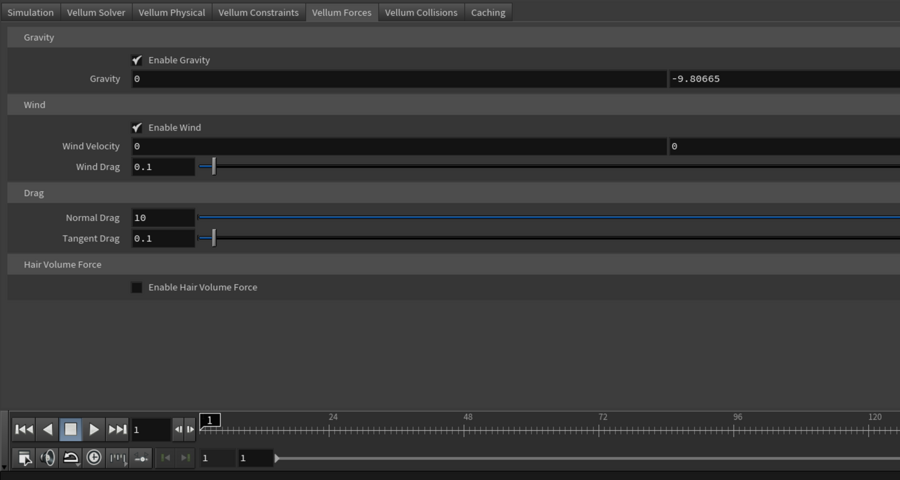
Task: Disable the Enable Gravity checkbox
Action: point(137,60)
